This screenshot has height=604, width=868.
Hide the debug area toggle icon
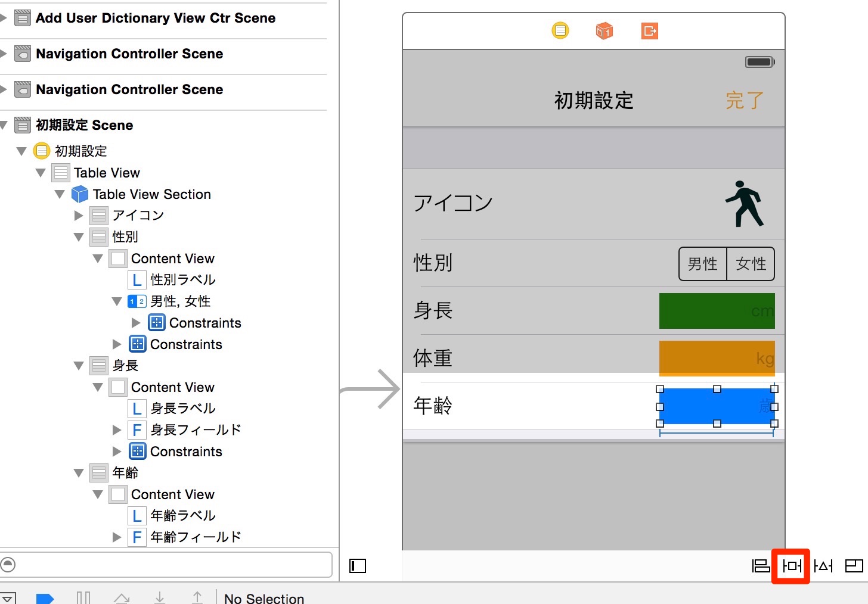[8, 598]
